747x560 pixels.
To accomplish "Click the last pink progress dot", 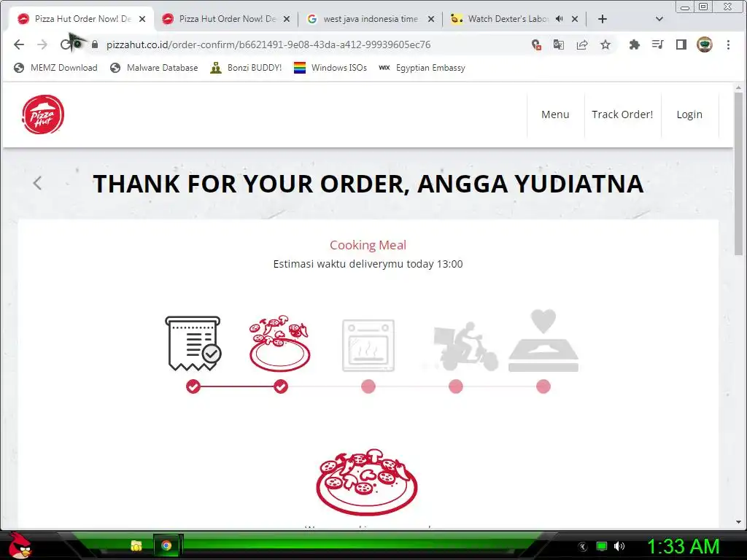I will click(x=543, y=386).
